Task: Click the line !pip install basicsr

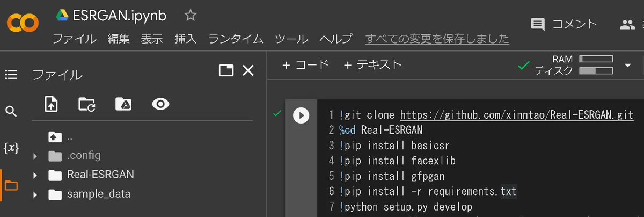Action: pyautogui.click(x=394, y=145)
